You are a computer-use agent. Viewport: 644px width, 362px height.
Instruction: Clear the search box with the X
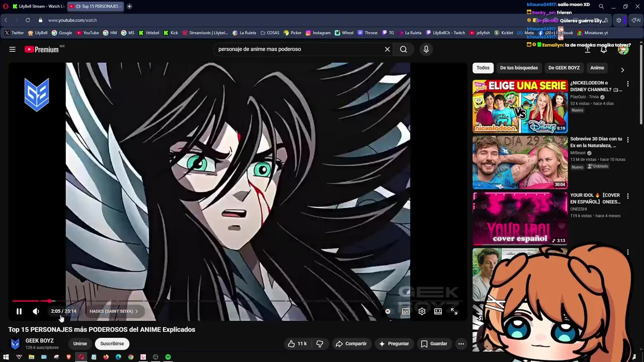click(x=387, y=49)
